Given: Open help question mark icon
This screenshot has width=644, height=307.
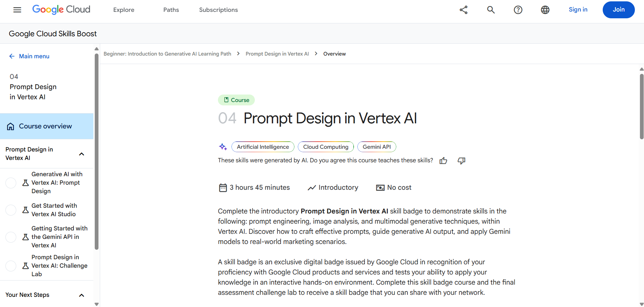Looking at the screenshot, I should (x=518, y=10).
